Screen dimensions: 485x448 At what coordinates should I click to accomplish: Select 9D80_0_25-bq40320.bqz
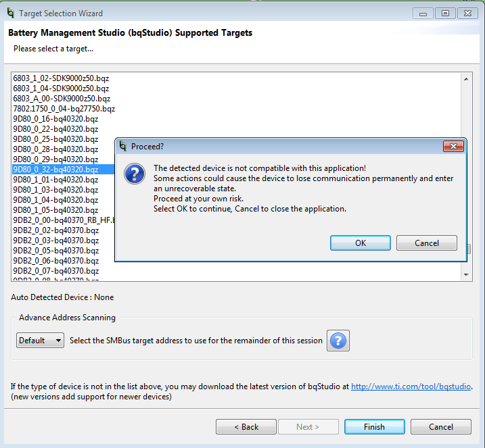point(55,139)
